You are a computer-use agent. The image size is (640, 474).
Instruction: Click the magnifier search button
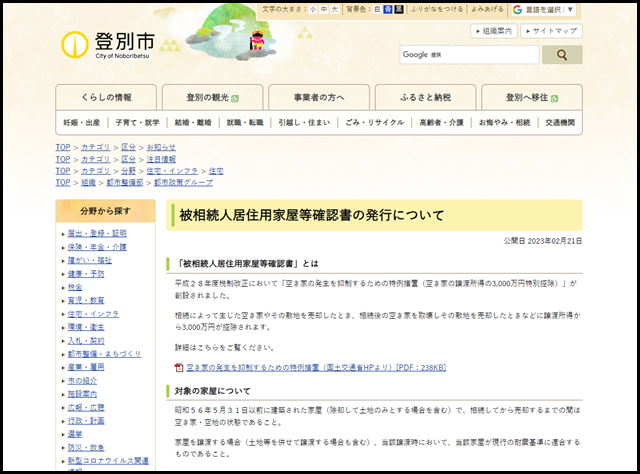coord(562,55)
